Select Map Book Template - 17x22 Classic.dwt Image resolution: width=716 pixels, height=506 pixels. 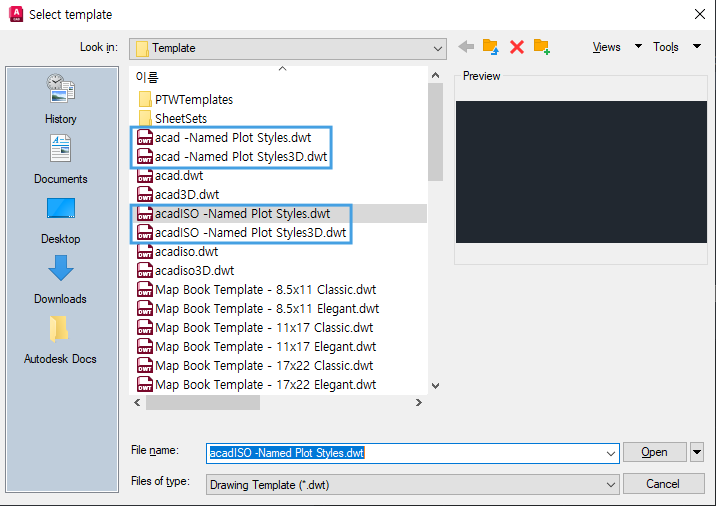[255, 366]
